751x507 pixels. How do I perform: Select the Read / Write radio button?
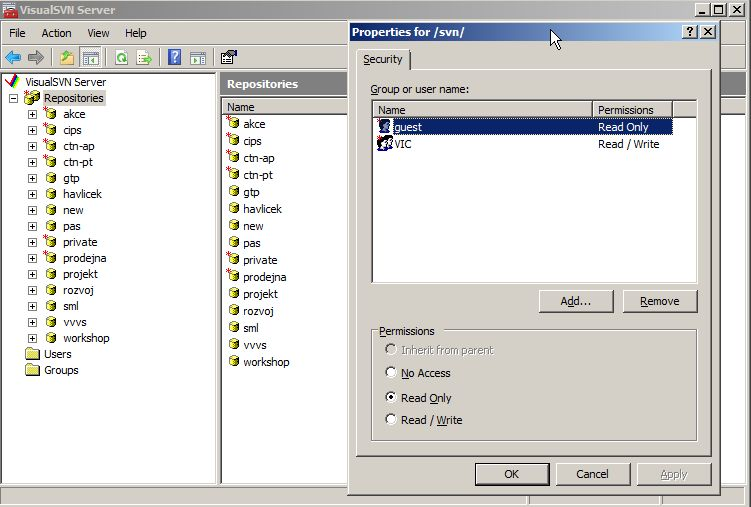tap(391, 419)
